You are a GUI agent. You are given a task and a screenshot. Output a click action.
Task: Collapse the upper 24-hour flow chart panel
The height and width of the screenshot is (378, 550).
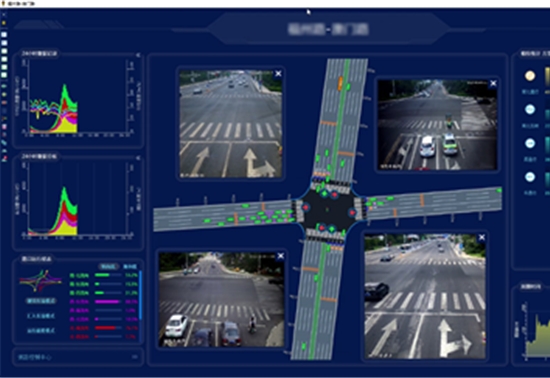(x=138, y=55)
